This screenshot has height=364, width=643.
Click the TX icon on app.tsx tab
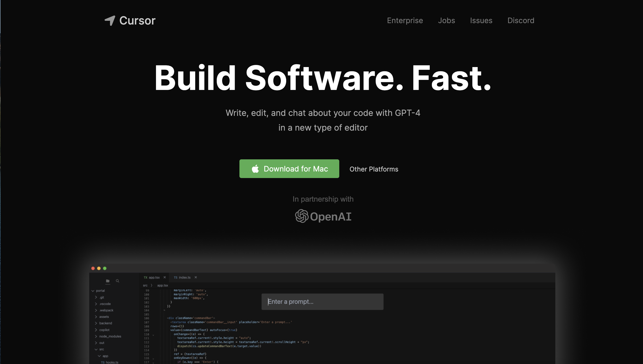tap(146, 278)
